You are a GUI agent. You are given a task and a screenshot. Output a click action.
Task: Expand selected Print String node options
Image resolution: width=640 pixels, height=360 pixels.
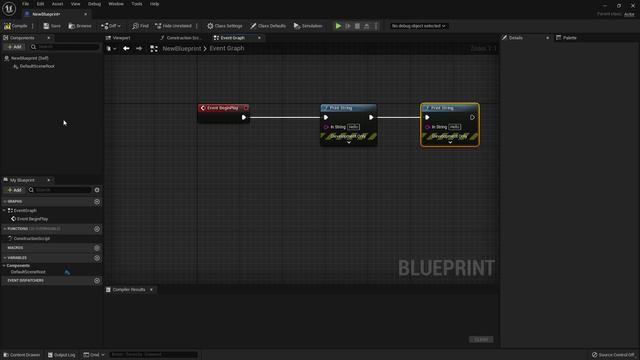(450, 142)
